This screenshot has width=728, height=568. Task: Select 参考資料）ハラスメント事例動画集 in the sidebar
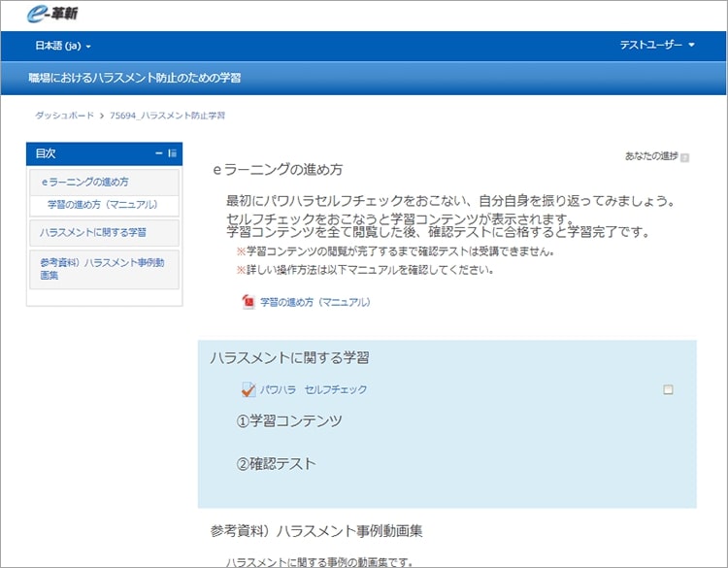102,268
